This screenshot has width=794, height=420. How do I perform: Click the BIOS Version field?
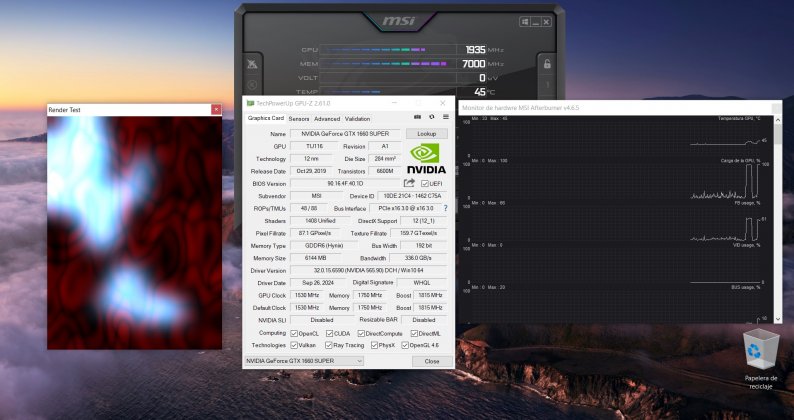pos(345,183)
